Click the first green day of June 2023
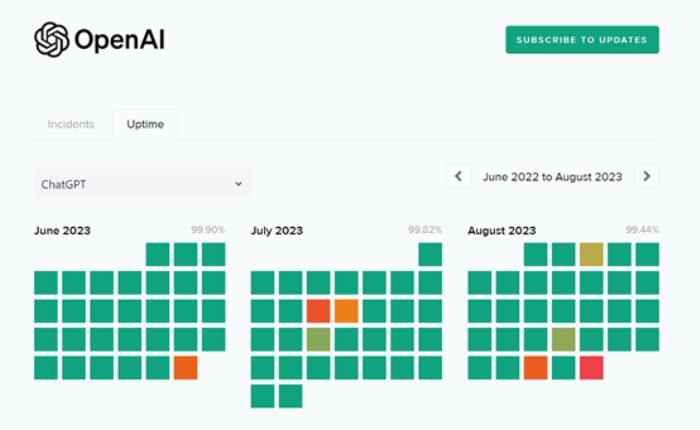 pos(158,255)
